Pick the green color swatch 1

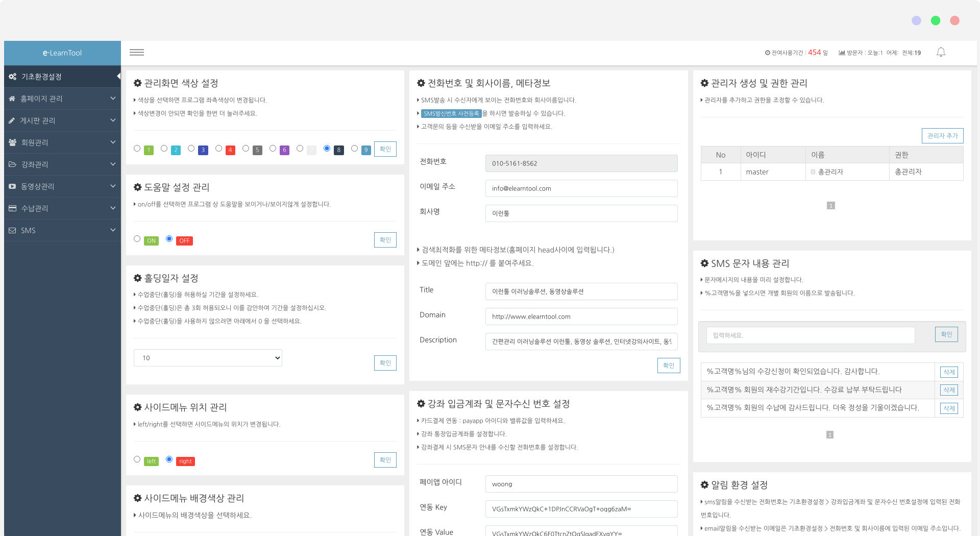click(x=149, y=150)
